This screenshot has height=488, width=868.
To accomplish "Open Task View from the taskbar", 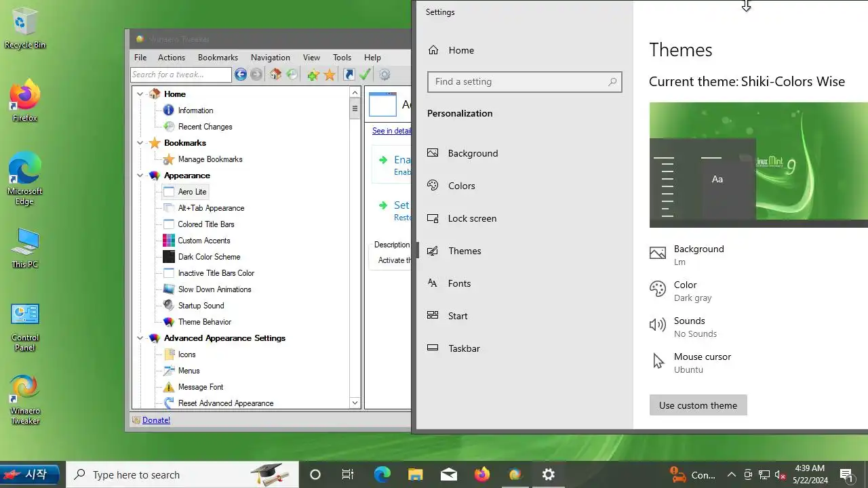I will [x=348, y=474].
